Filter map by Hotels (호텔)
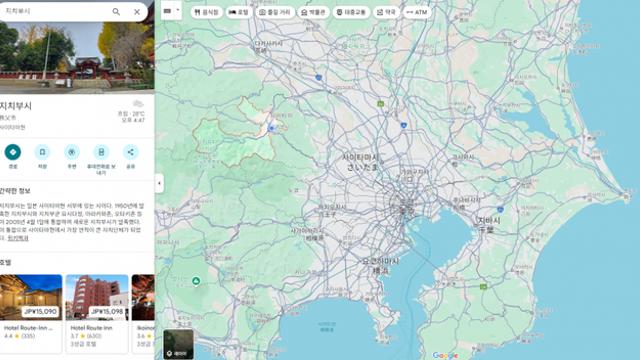This screenshot has width=640, height=360. click(239, 12)
